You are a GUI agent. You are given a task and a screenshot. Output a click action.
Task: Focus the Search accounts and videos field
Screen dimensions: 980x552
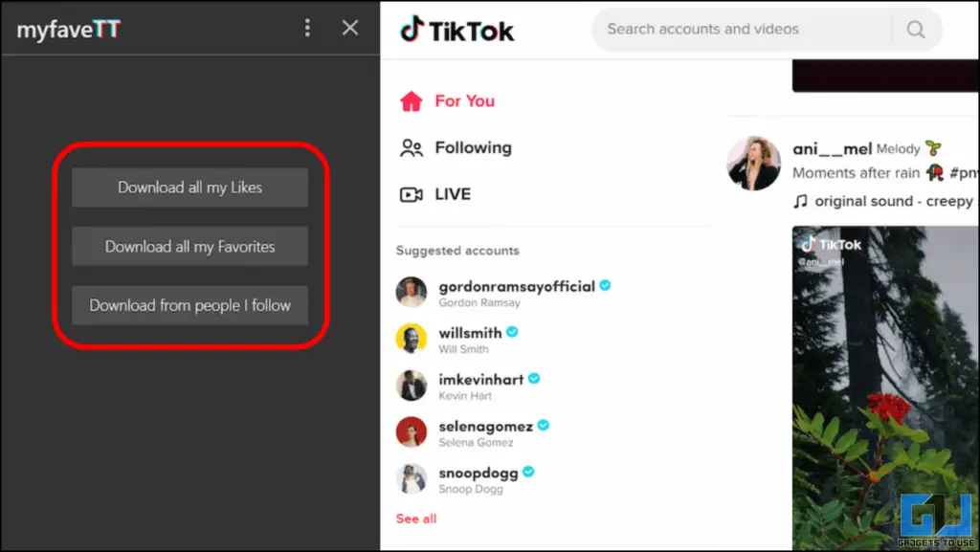742,29
